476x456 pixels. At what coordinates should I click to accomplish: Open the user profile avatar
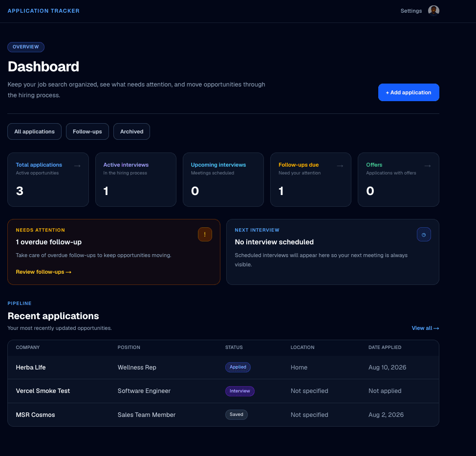tap(433, 11)
